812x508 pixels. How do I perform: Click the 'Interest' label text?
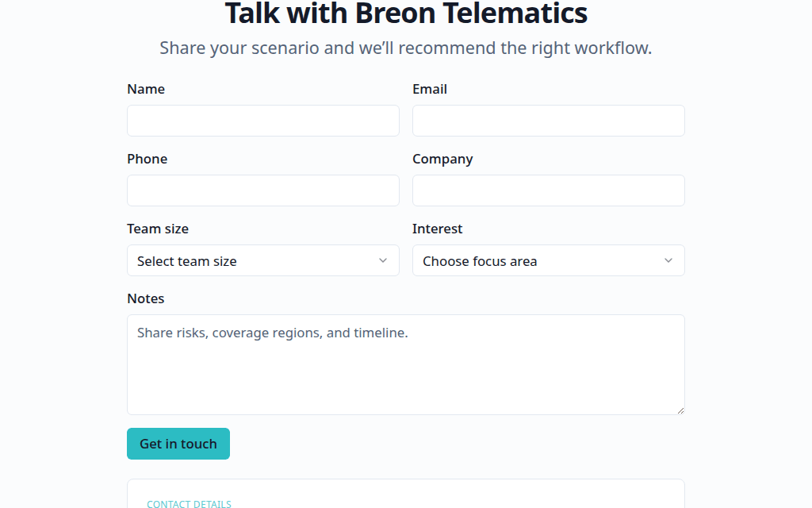pos(437,229)
